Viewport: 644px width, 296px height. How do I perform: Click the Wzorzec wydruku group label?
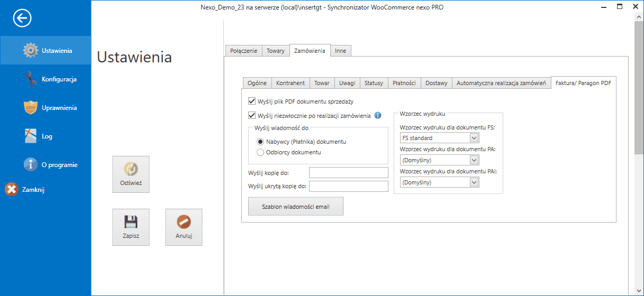pos(422,114)
